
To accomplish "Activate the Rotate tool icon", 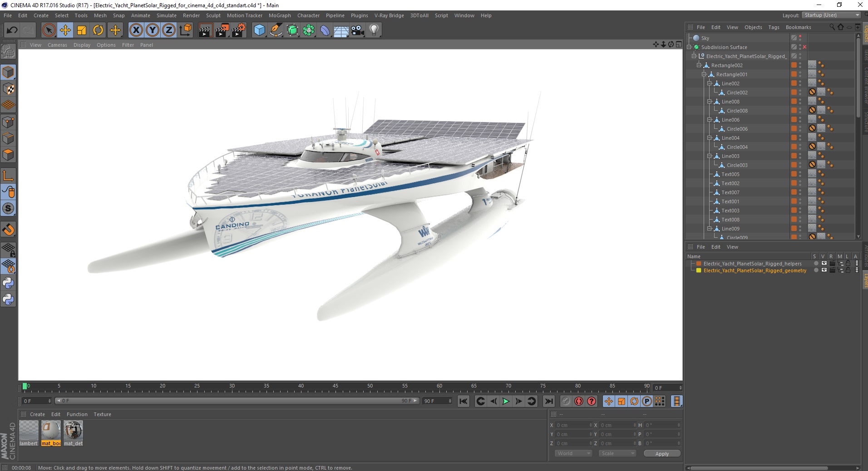I will [98, 30].
